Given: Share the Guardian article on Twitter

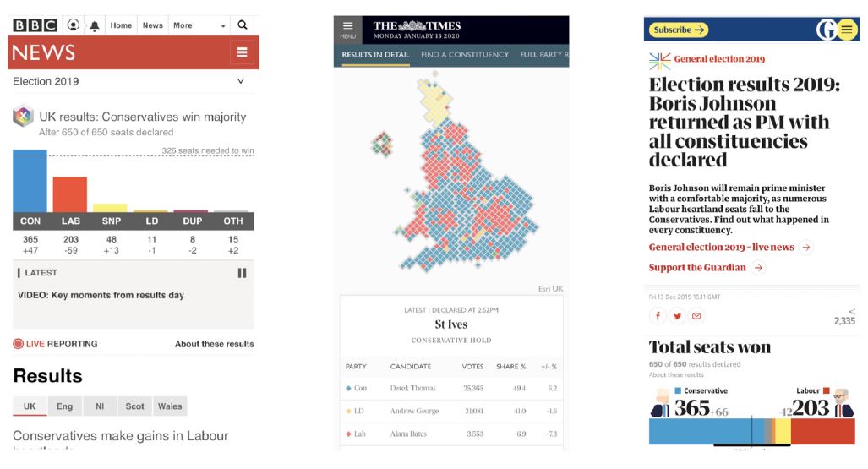Looking at the screenshot, I should point(677,316).
